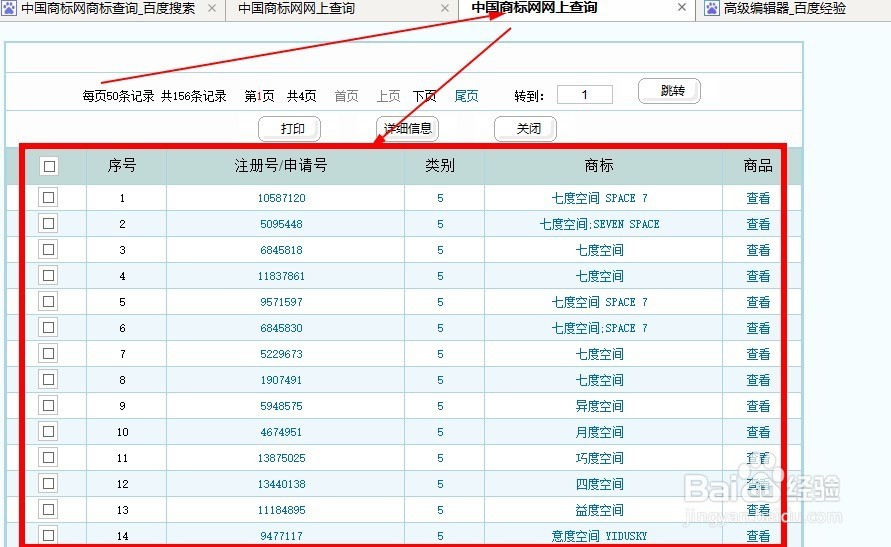Open registration number 6845818
Screen dimensions: 891x547
(281, 250)
